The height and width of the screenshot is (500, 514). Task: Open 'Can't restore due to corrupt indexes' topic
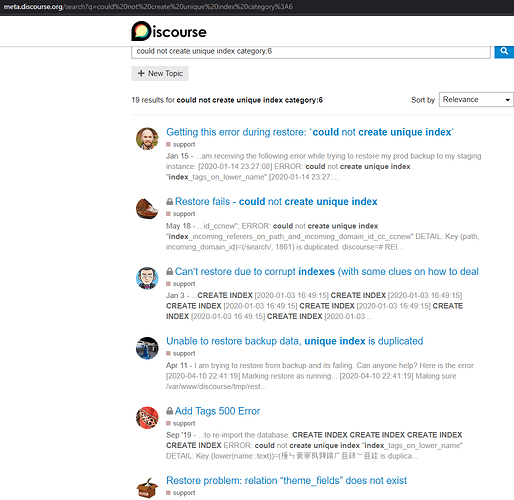(327, 271)
